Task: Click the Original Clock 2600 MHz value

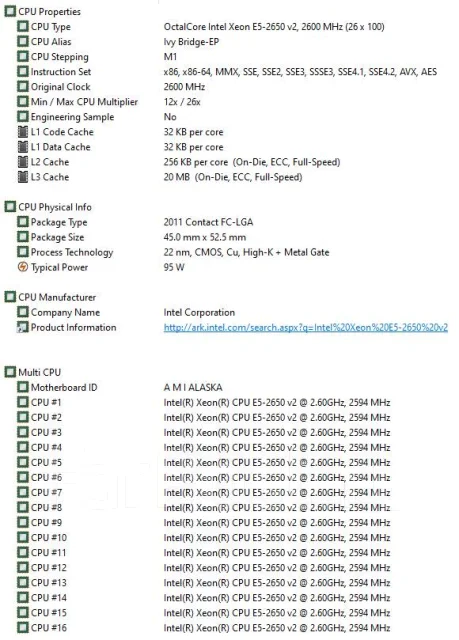Action: 184,87
